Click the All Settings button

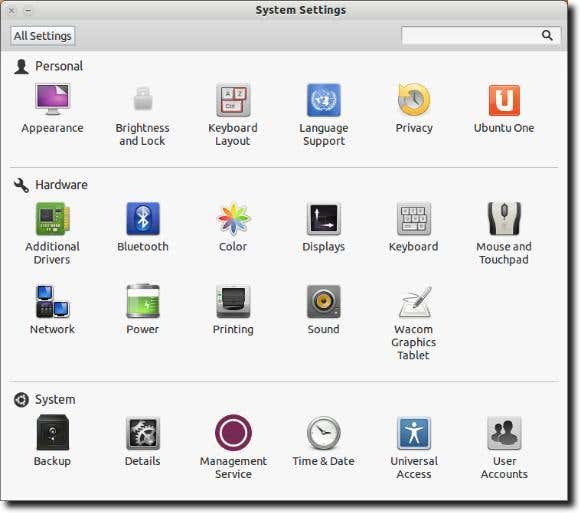[43, 36]
